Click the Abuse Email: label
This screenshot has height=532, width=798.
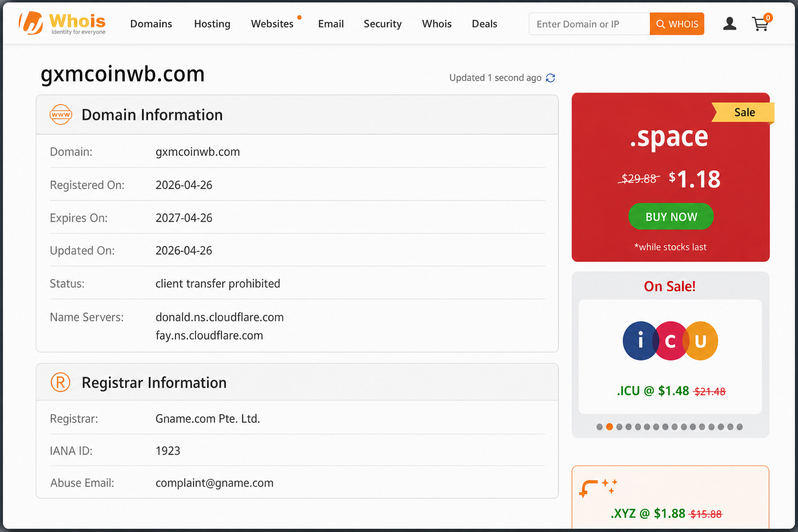pos(82,483)
